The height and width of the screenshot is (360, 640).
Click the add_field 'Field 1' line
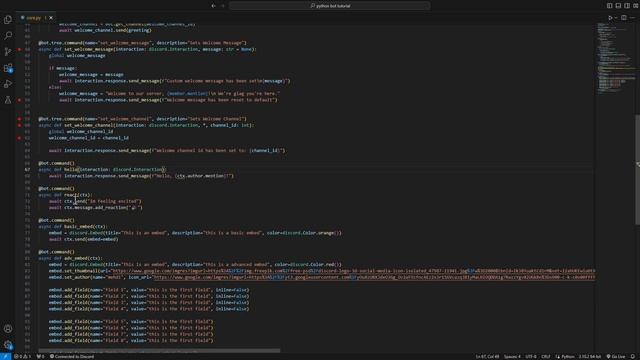click(x=149, y=290)
